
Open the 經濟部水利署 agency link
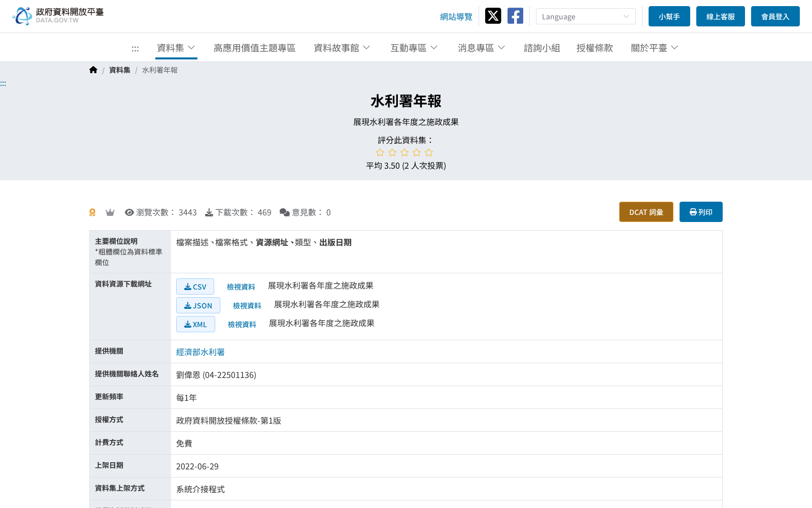tap(200, 352)
